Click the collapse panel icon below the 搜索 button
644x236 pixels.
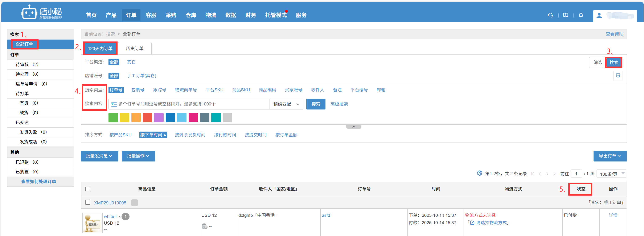(x=618, y=76)
